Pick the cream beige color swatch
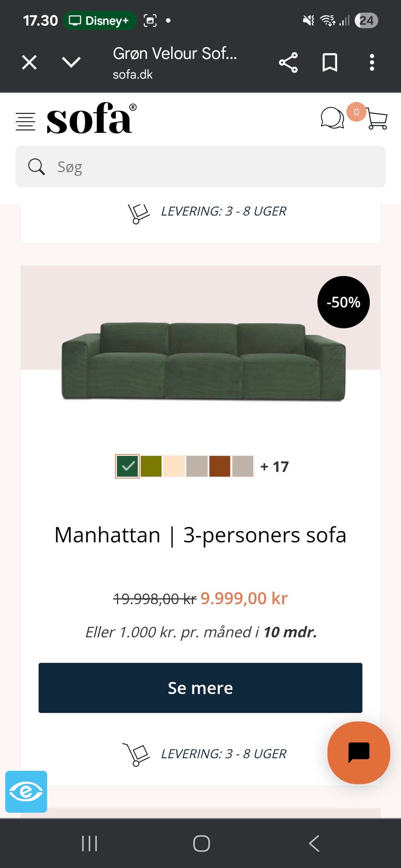 pos(174,466)
